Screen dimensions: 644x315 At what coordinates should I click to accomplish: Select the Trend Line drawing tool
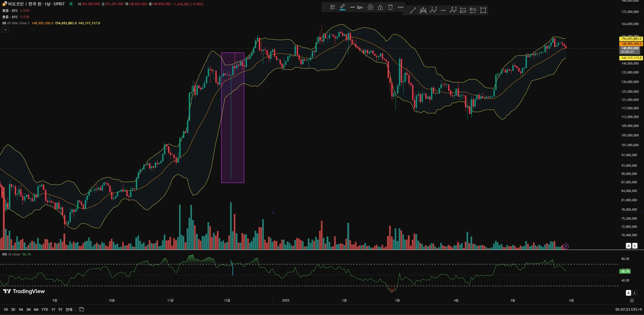[x=413, y=10]
